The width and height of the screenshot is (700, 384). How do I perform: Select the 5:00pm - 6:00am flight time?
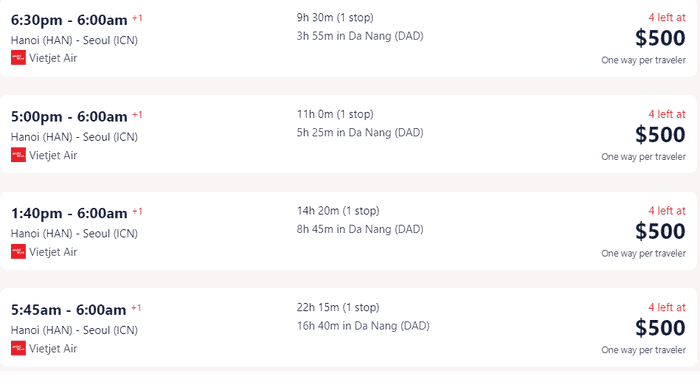point(69,117)
